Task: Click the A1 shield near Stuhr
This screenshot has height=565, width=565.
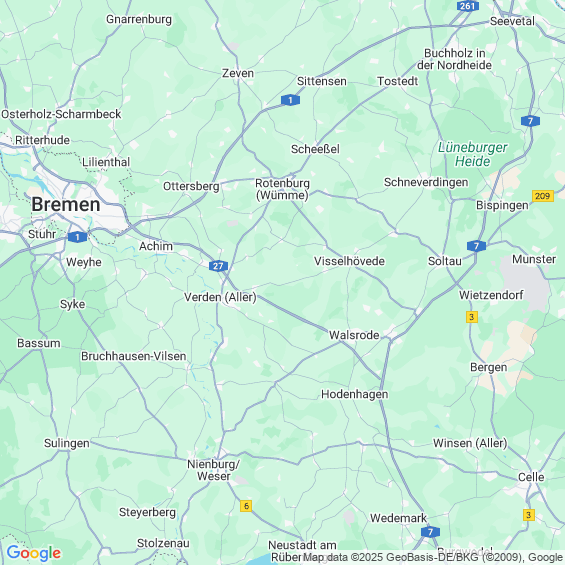Action: [77, 237]
